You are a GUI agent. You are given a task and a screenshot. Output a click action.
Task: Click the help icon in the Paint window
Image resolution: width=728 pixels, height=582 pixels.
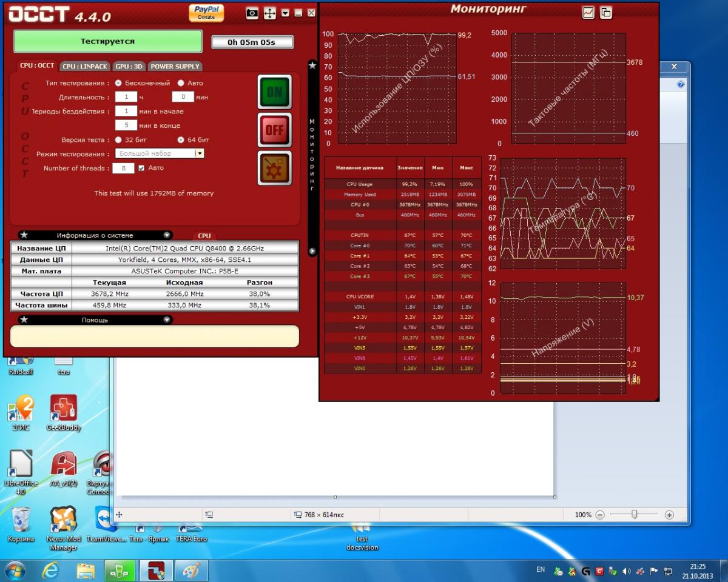coord(680,84)
